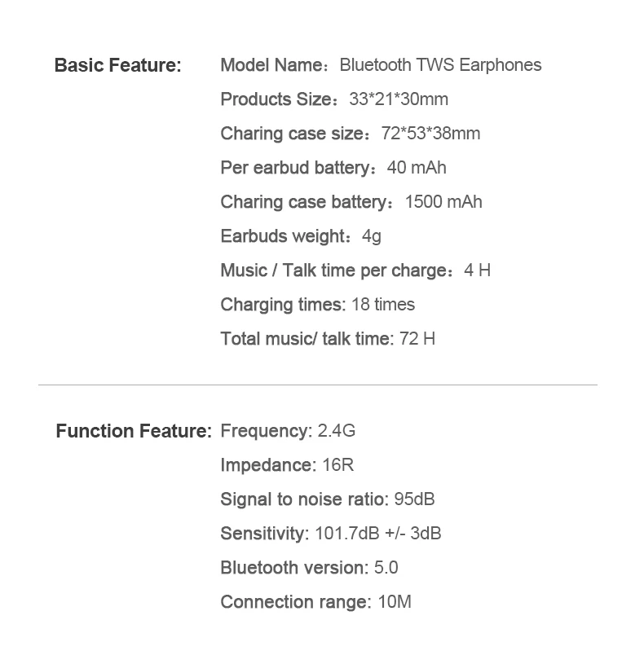Click the 72*53*38mm dimension value
The image size is (644, 664).
431,134
